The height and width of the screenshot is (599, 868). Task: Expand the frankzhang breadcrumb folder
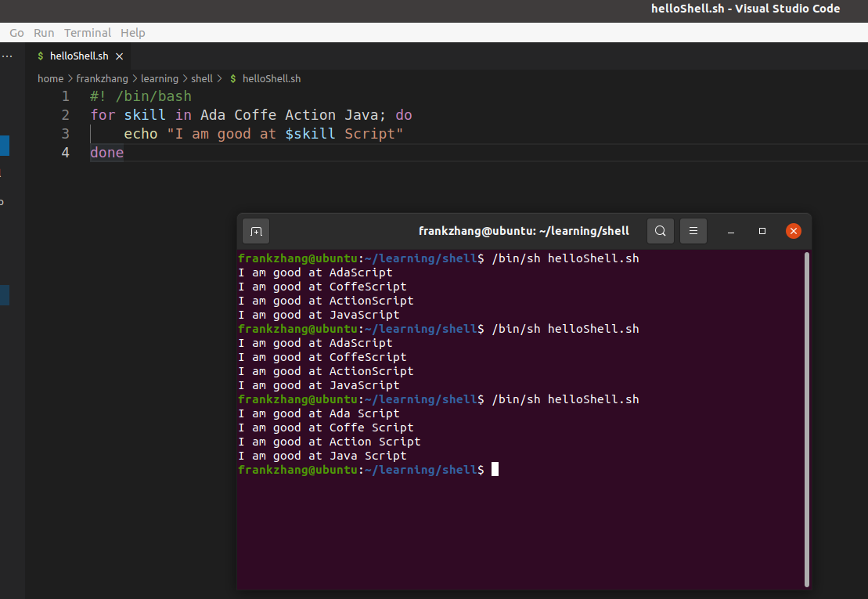103,79
